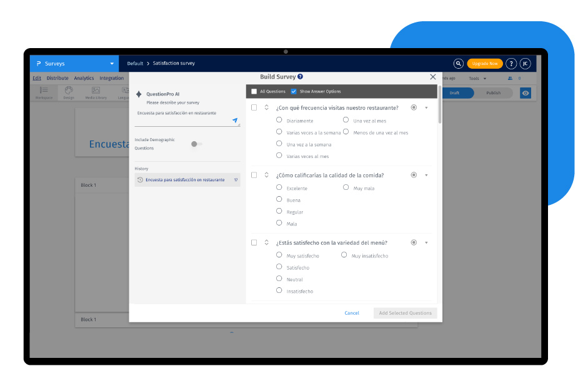
Task: Select the Buena radio option
Action: click(x=279, y=199)
